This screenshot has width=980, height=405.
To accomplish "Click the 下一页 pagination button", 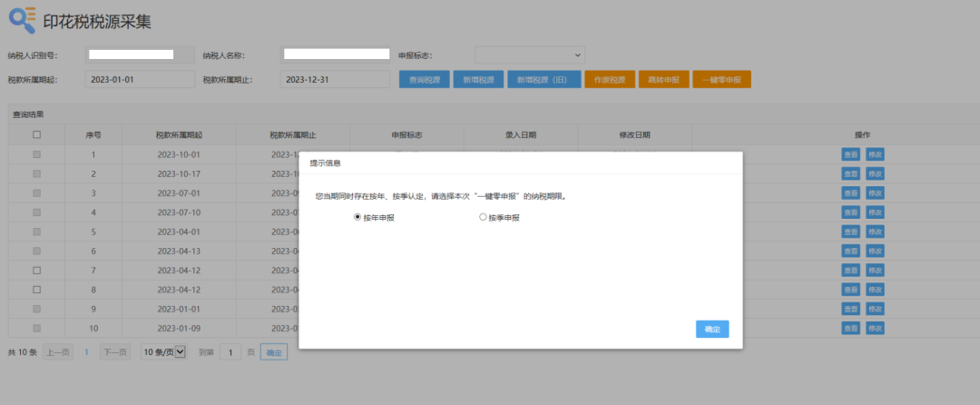I will point(115,352).
